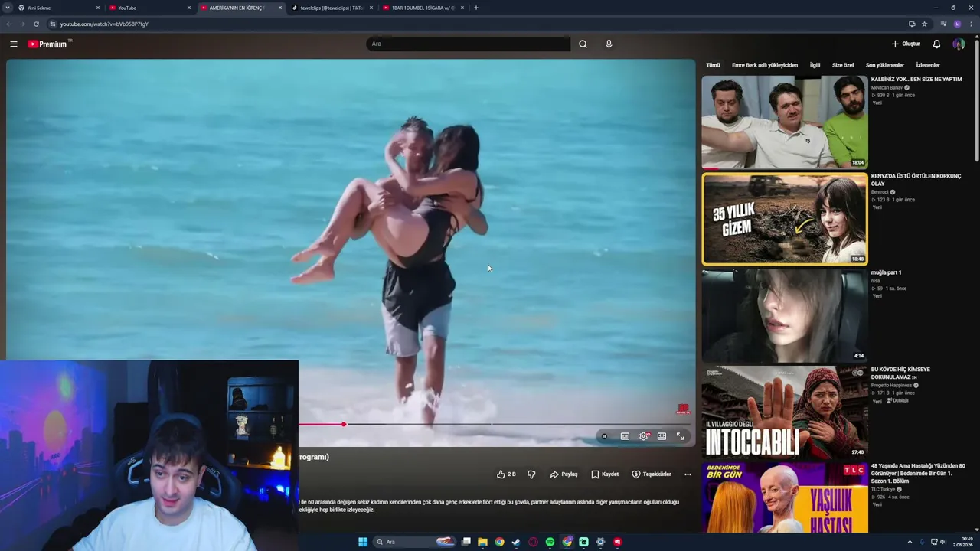
Task: Click the browser back arrow
Action: tap(9, 24)
